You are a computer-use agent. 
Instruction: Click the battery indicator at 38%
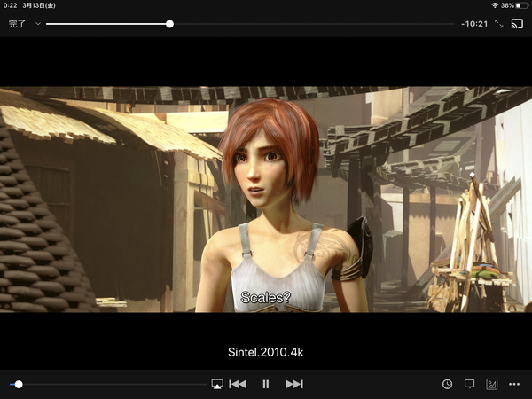pos(522,5)
